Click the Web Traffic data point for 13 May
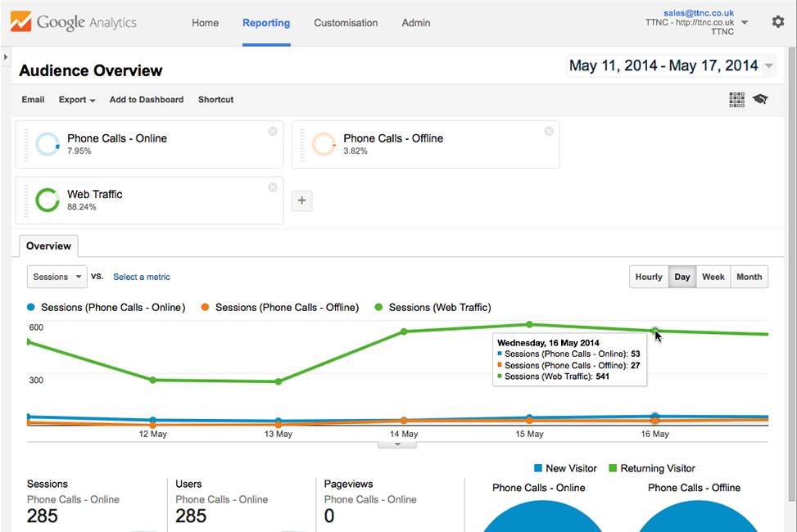The height and width of the screenshot is (532, 797). tap(278, 381)
